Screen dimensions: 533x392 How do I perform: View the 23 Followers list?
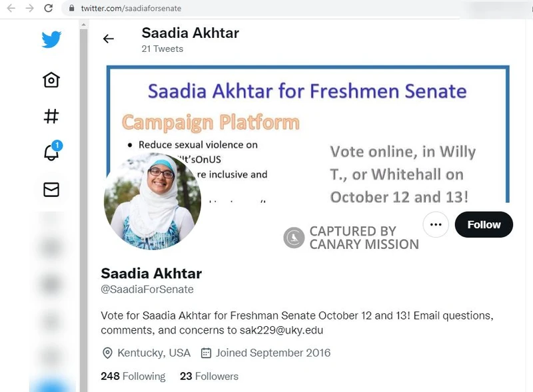tap(209, 376)
